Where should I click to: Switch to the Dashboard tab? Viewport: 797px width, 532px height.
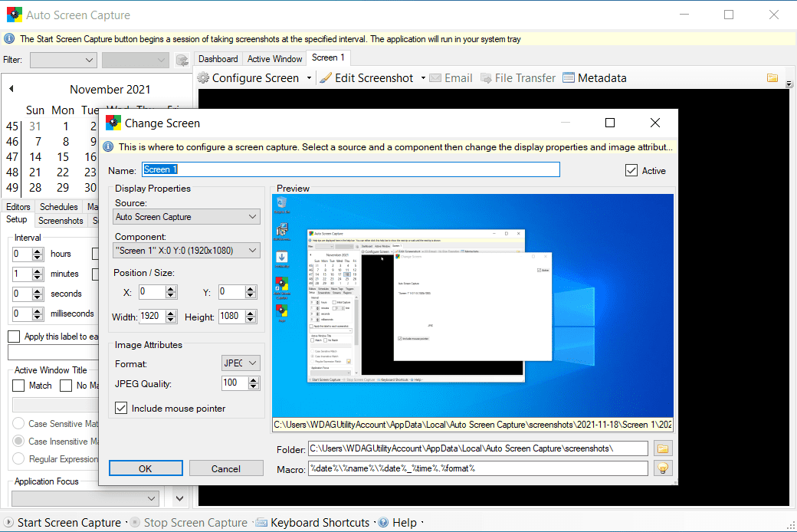pos(218,59)
